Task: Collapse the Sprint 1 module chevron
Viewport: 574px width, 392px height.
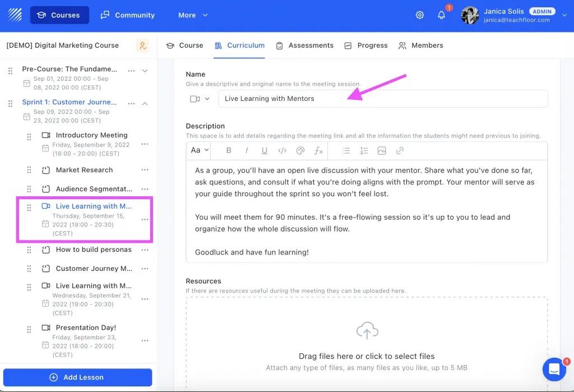Action: [x=145, y=104]
